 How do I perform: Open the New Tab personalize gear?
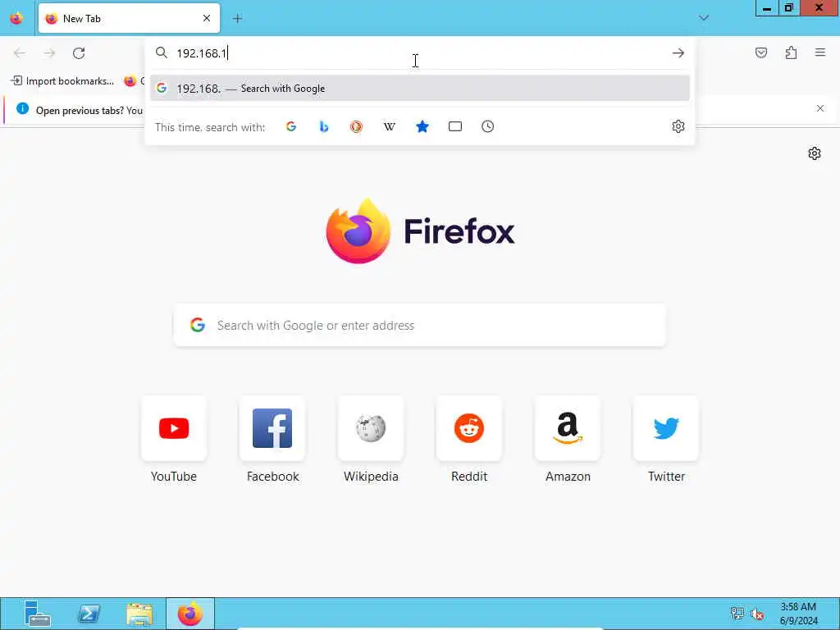pos(815,153)
